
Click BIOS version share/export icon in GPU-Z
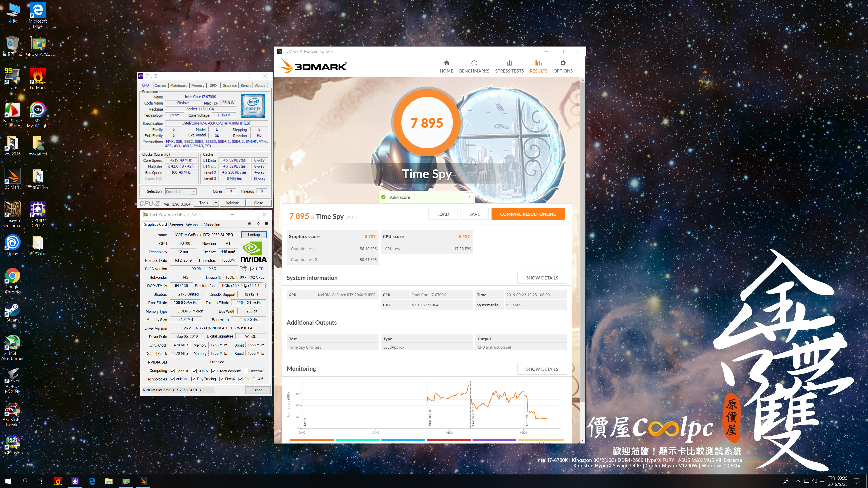243,268
